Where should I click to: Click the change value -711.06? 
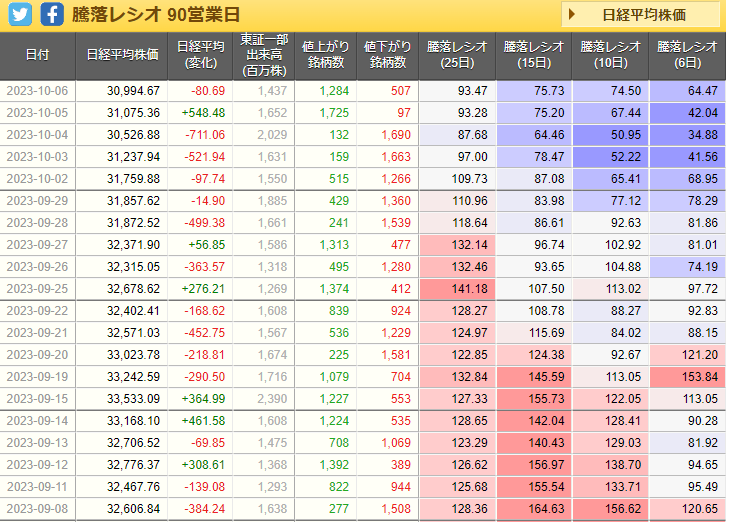[x=205, y=135]
